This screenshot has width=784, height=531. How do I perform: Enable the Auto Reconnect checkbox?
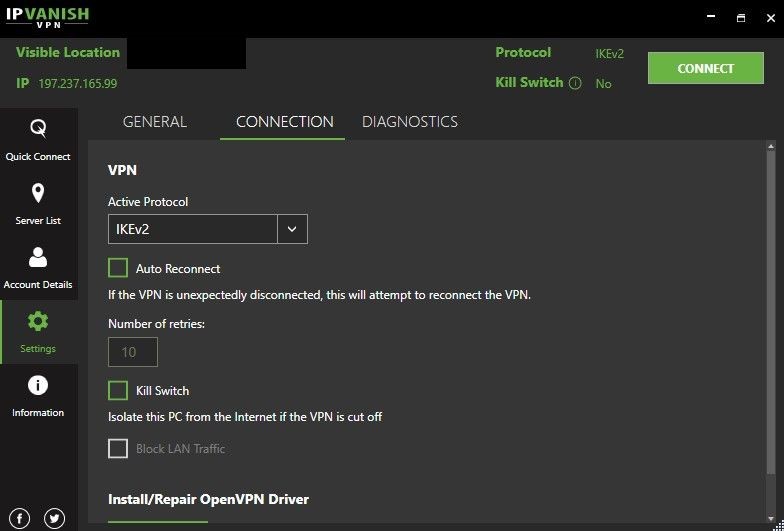(118, 268)
